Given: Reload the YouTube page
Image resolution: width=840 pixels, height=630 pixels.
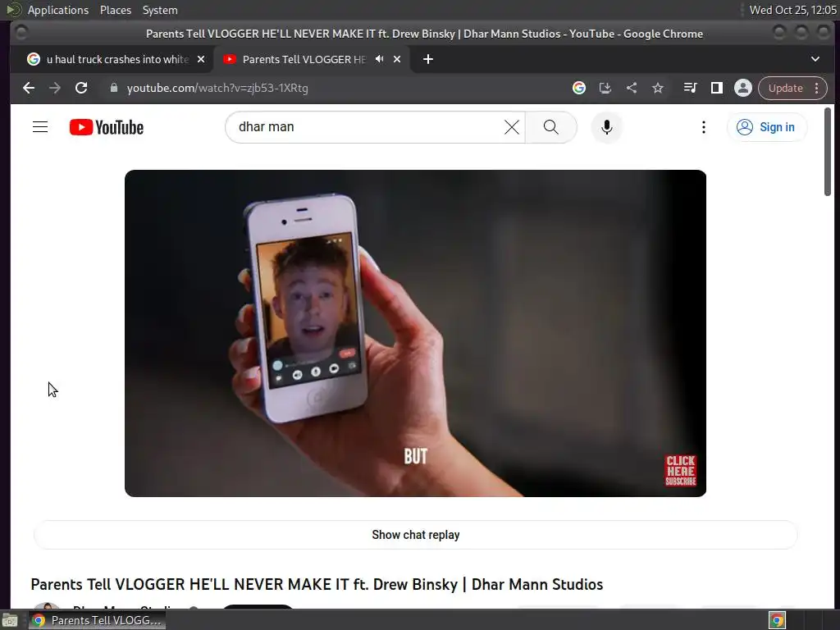Looking at the screenshot, I should click(x=81, y=88).
